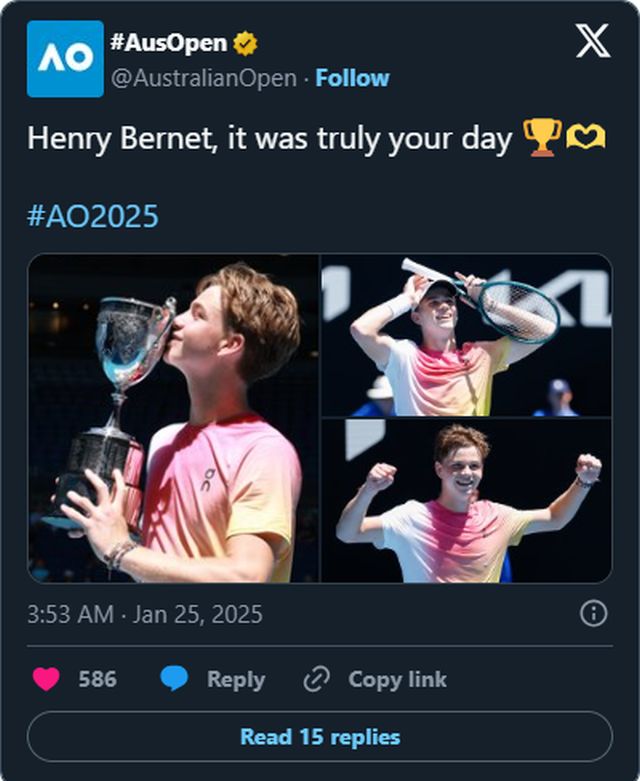The image size is (640, 781).
Task: Click the heart like icon
Action: (46, 679)
